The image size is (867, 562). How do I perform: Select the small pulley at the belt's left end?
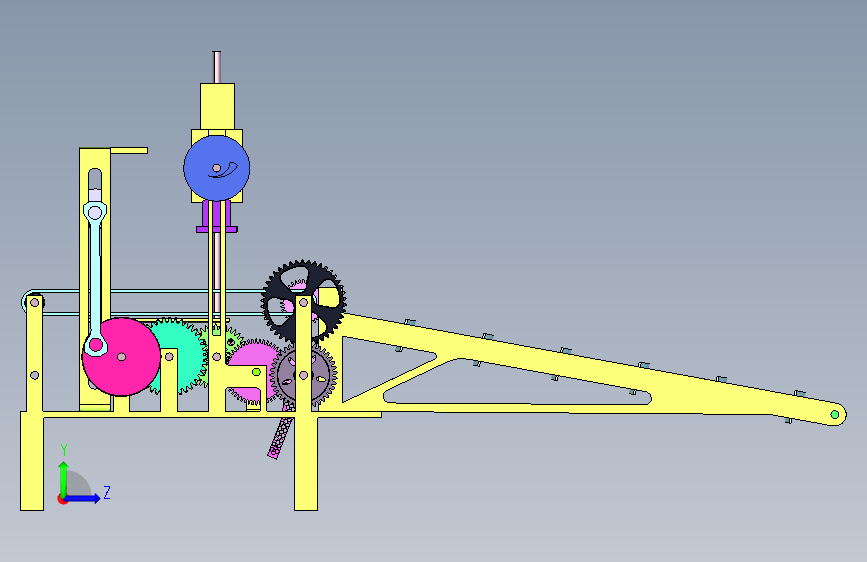pyautogui.click(x=33, y=303)
